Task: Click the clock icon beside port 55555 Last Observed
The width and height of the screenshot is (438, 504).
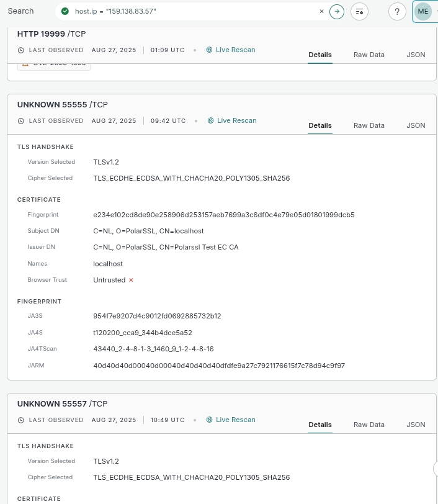Action: coord(21,121)
